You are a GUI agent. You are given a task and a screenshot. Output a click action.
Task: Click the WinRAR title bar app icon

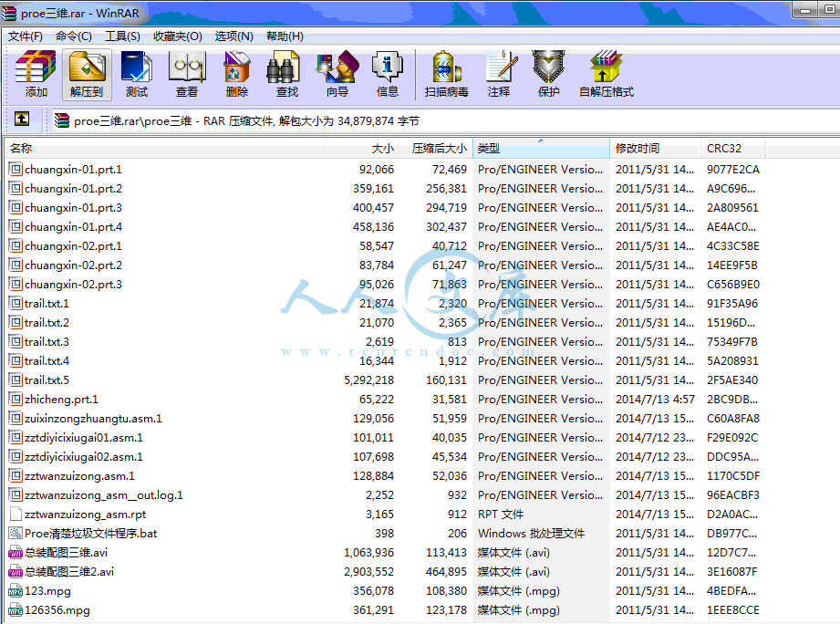click(x=9, y=13)
